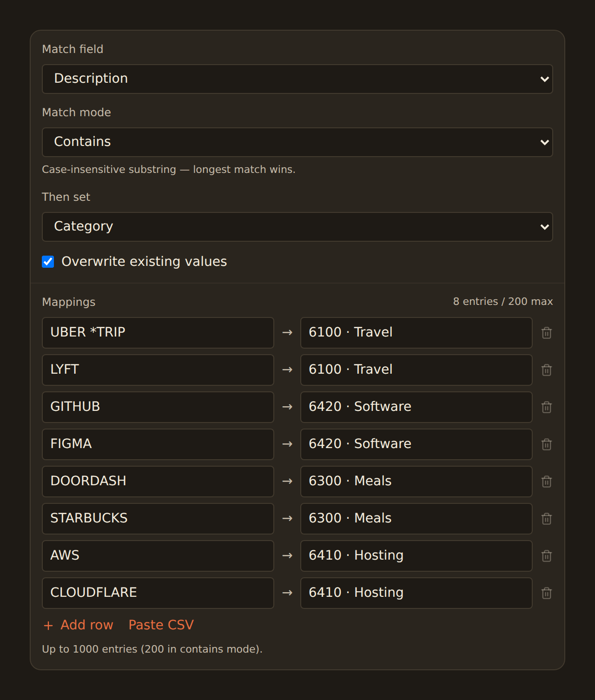Image resolution: width=595 pixels, height=700 pixels.
Task: Click the Mappings section heading
Action: click(69, 302)
